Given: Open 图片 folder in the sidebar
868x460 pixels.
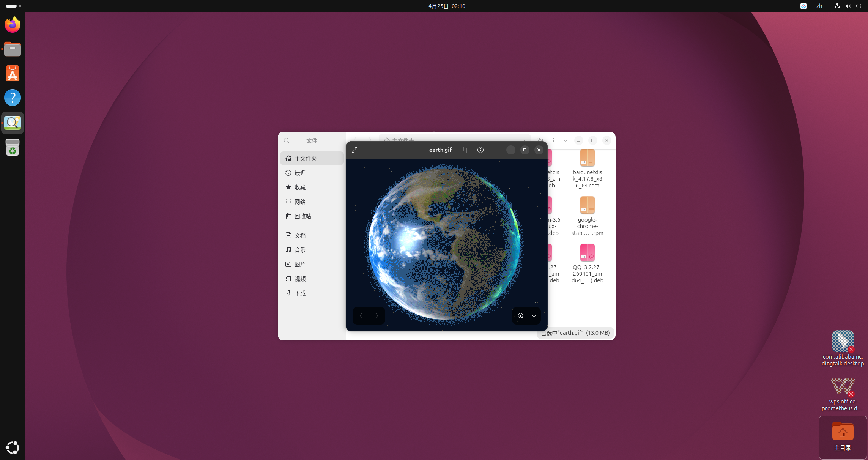Looking at the screenshot, I should coord(300,265).
